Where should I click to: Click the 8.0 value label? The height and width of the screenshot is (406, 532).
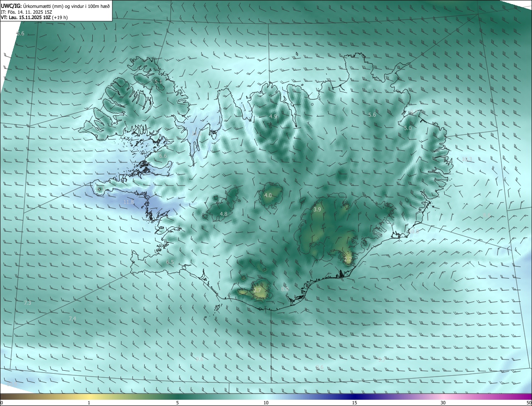click(285, 289)
